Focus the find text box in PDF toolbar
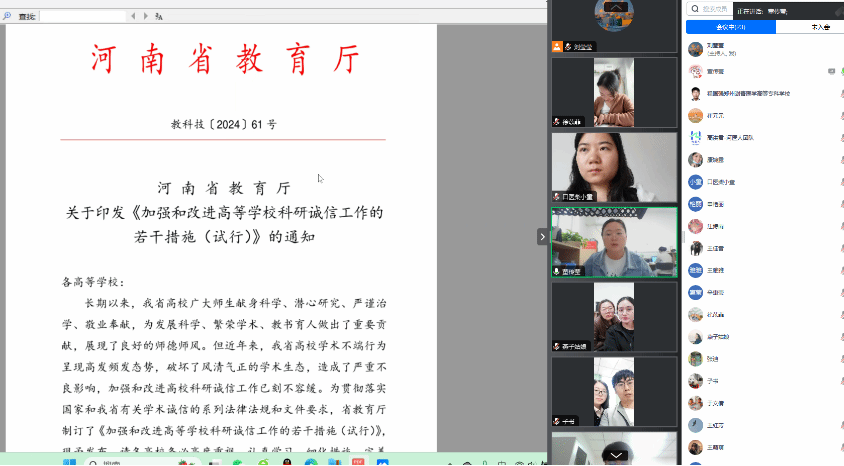The width and height of the screenshot is (844, 466). pyautogui.click(x=83, y=17)
